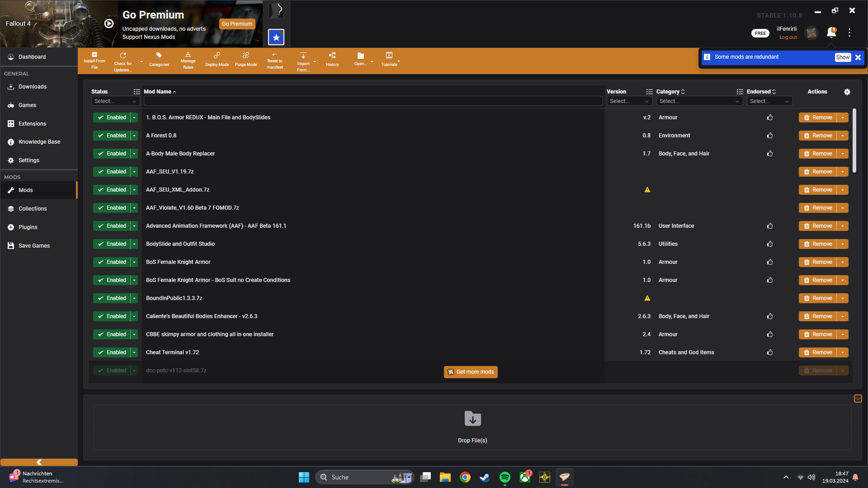868x488 pixels.
Task: Click warning icon for BoundInPublic1.3.3.7z
Action: point(647,298)
